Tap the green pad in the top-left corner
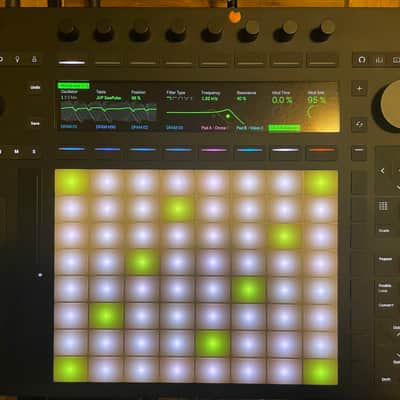 click(x=71, y=182)
